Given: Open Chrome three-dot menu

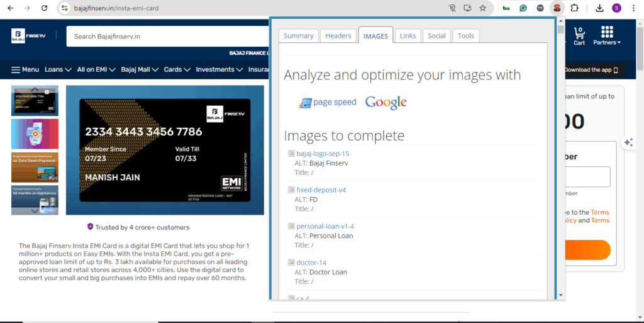Looking at the screenshot, I should 633,8.
